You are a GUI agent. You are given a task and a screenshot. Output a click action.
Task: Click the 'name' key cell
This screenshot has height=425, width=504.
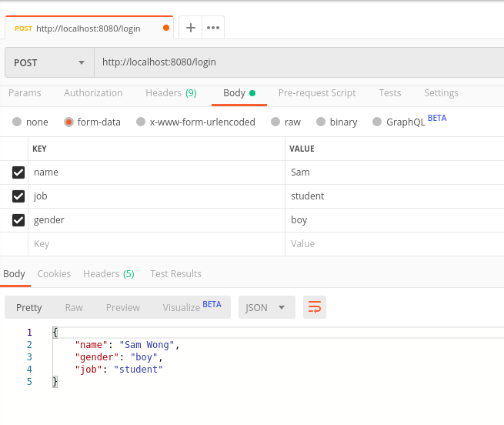point(156,172)
